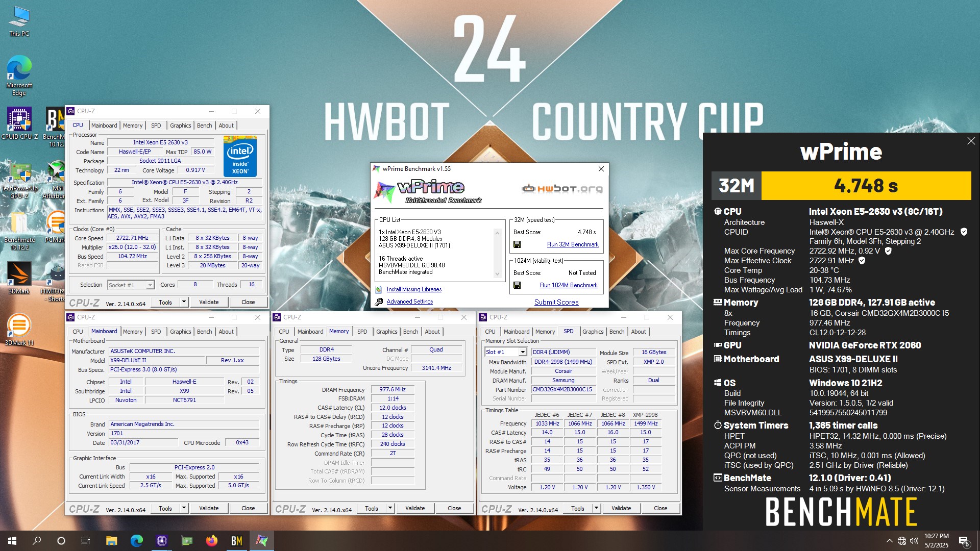
Task: Click Close button in Memory CPU-Z window
Action: [454, 508]
